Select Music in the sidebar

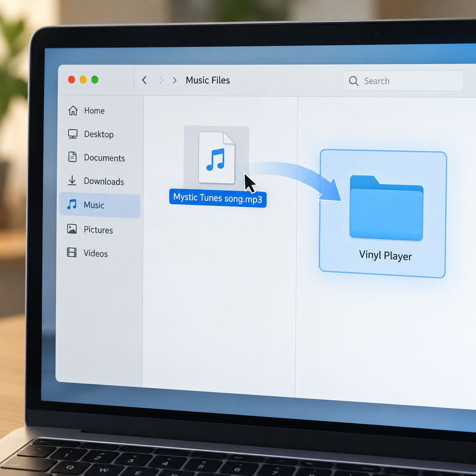[100, 205]
